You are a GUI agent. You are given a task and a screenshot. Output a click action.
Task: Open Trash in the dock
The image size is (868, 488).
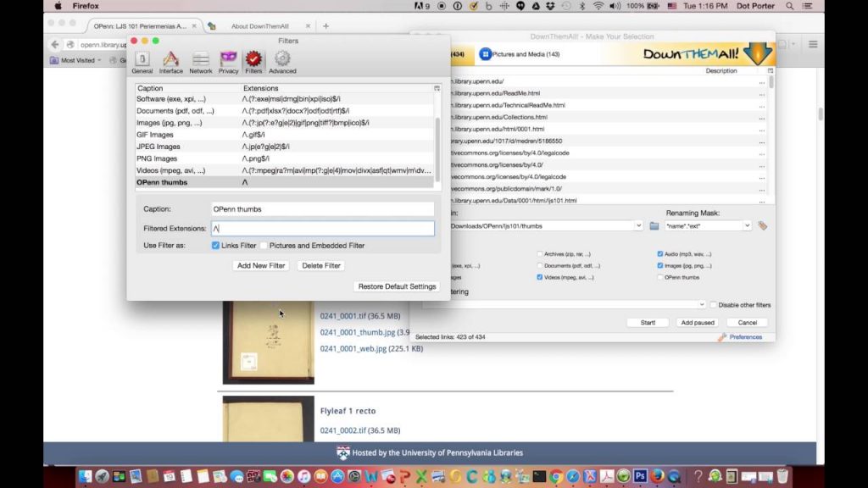[x=782, y=476]
